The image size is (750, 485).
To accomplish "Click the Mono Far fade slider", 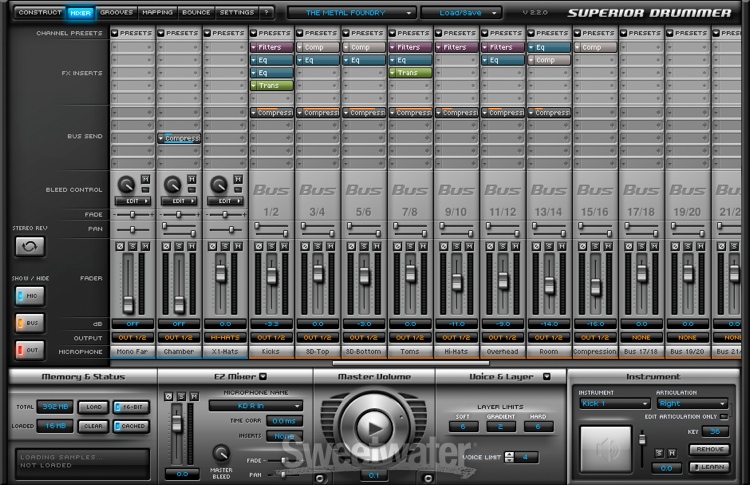I will click(x=132, y=214).
